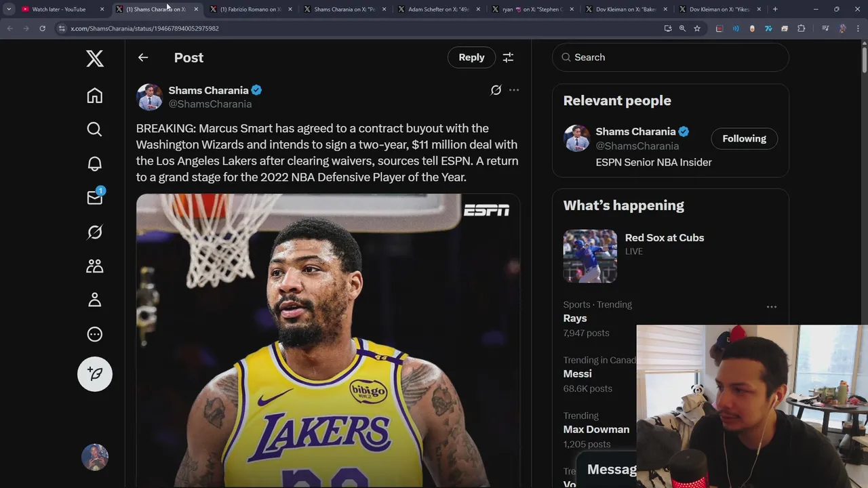
Task: Open Chrome media controls icon
Action: pos(825,28)
